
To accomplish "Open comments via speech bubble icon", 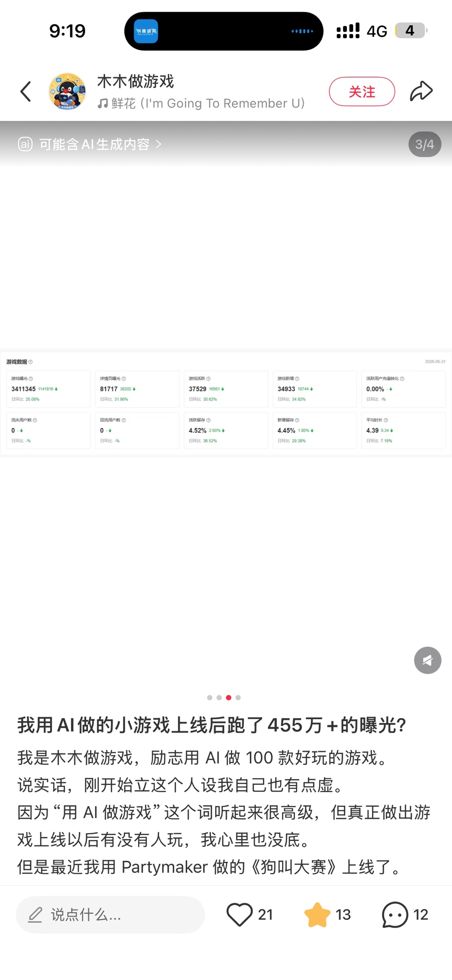I will (395, 915).
